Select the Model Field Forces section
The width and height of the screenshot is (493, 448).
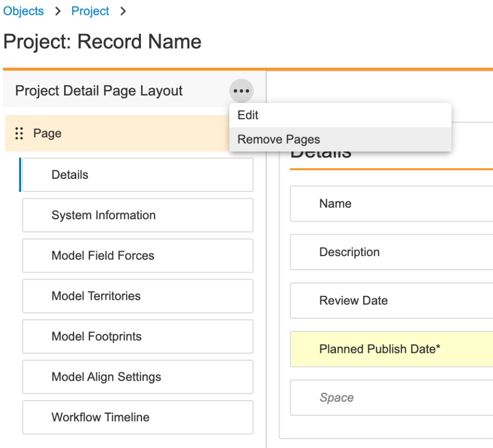click(x=137, y=256)
